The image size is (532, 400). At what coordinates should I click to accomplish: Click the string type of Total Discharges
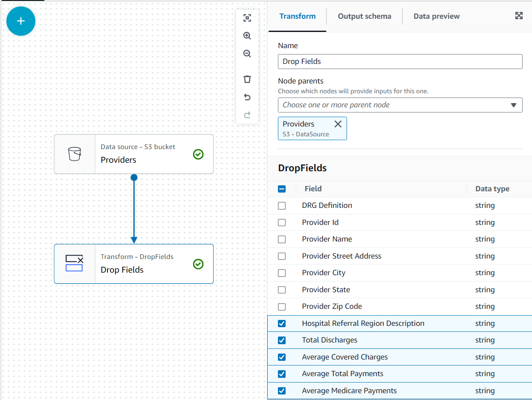tap(485, 340)
